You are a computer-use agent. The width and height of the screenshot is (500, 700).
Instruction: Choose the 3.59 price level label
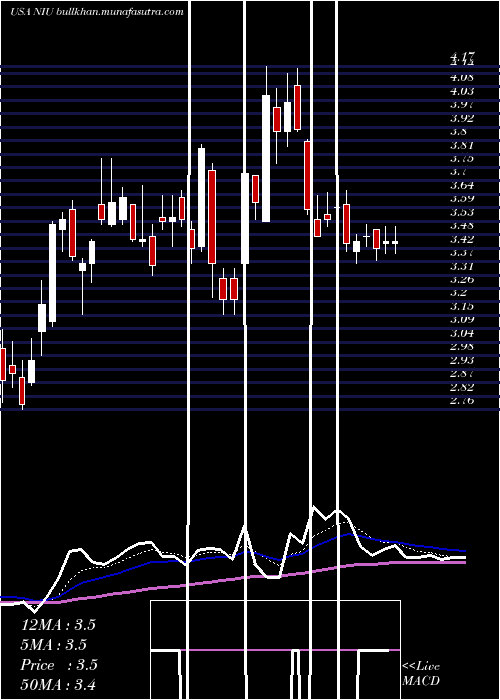coord(462,199)
